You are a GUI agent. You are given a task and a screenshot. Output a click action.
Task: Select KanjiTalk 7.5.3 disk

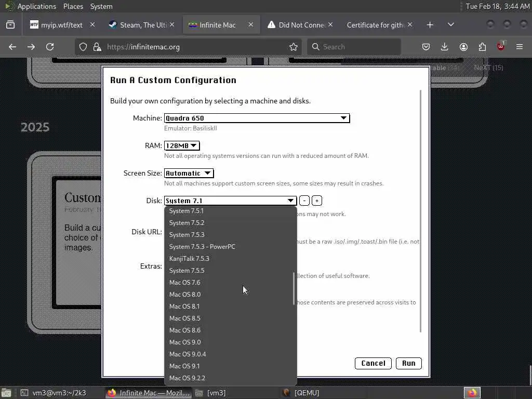click(230, 259)
